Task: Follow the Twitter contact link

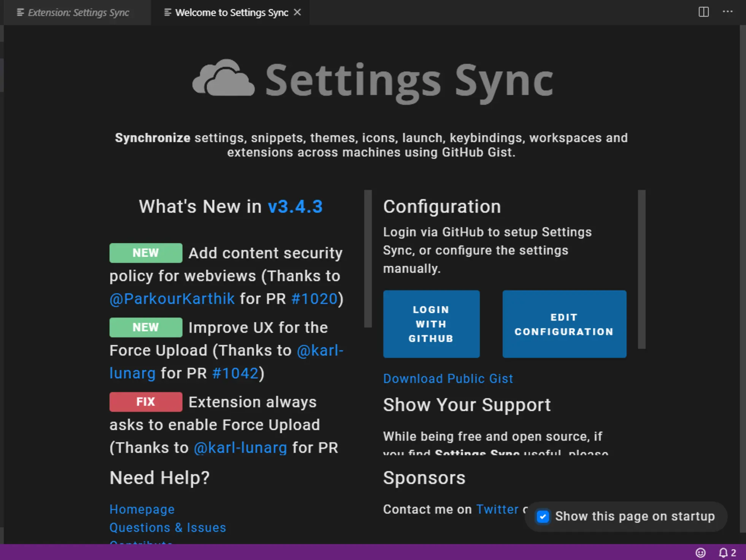Action: tap(497, 509)
